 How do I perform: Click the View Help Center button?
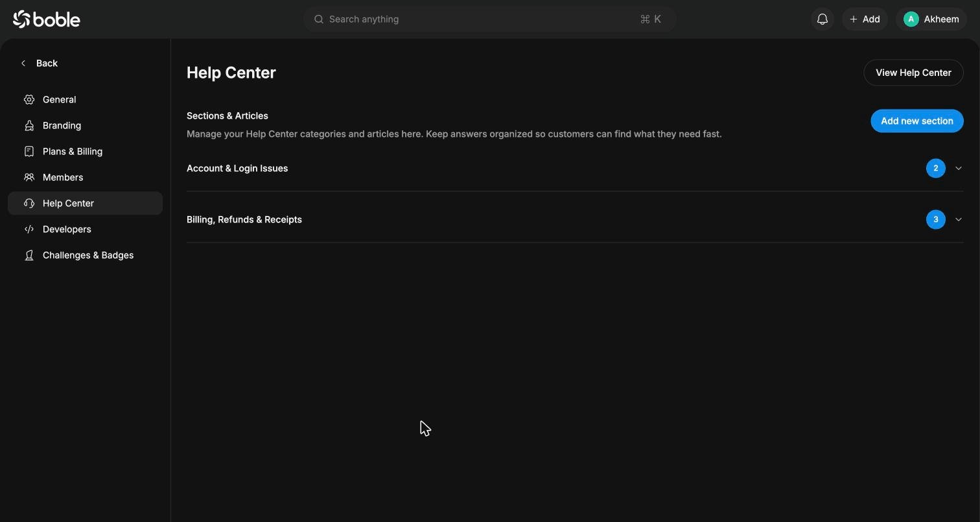click(913, 73)
